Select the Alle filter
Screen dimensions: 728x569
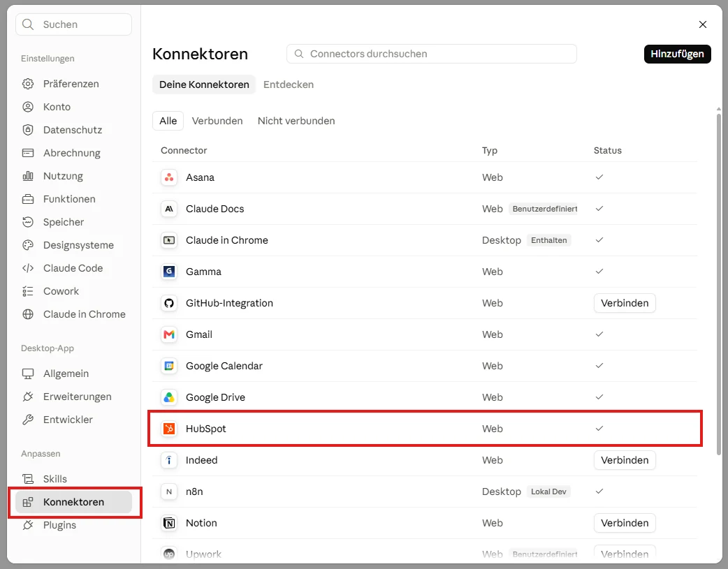[x=168, y=121]
